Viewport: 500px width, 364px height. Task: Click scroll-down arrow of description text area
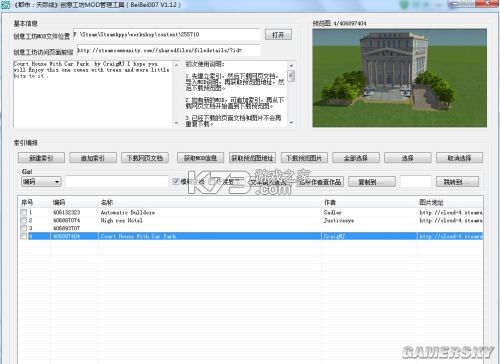(177, 123)
